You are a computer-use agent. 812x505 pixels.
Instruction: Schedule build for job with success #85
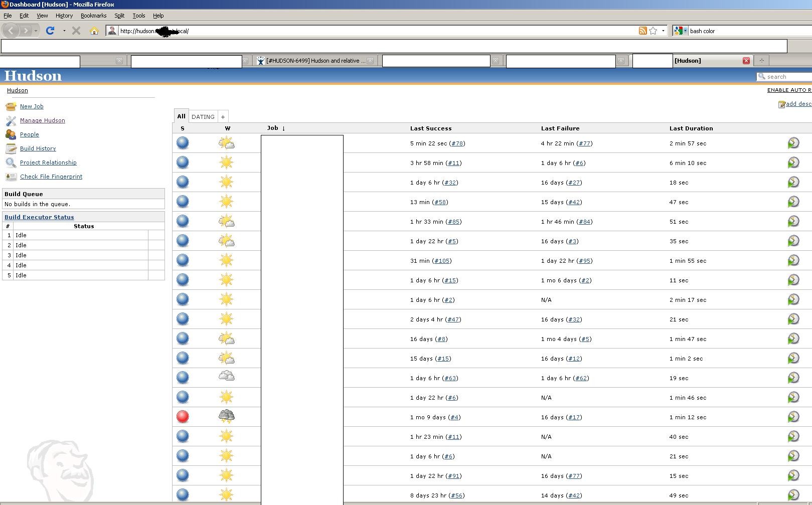pyautogui.click(x=793, y=221)
